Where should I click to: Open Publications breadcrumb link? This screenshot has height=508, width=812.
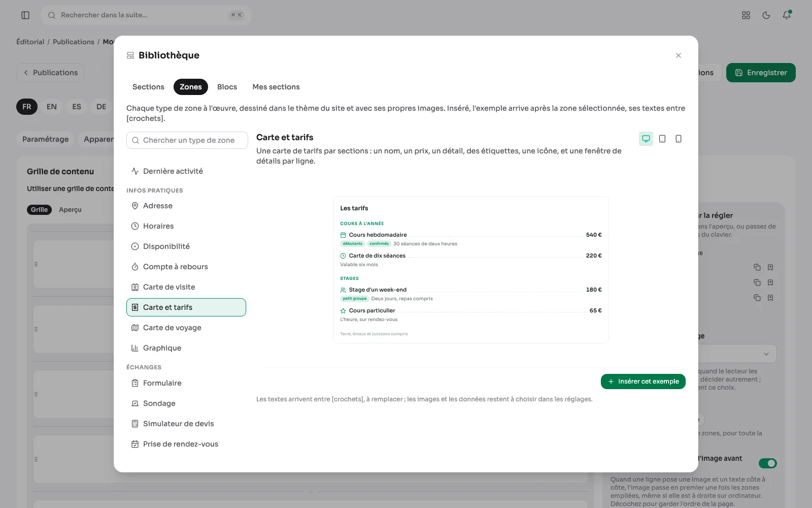74,42
